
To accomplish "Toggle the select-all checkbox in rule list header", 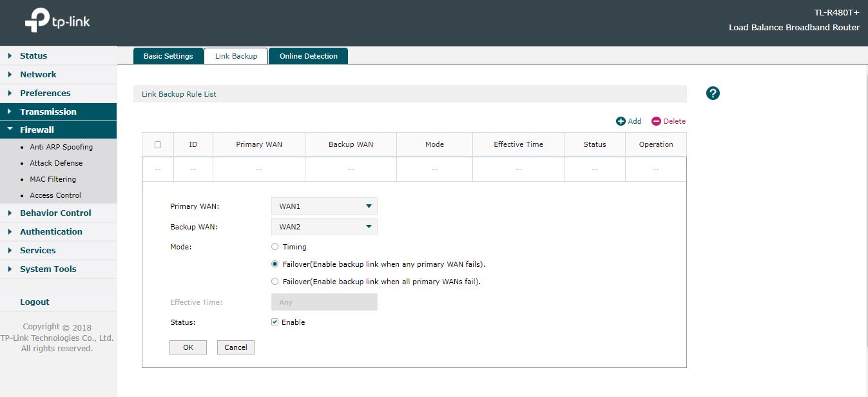I will point(157,144).
